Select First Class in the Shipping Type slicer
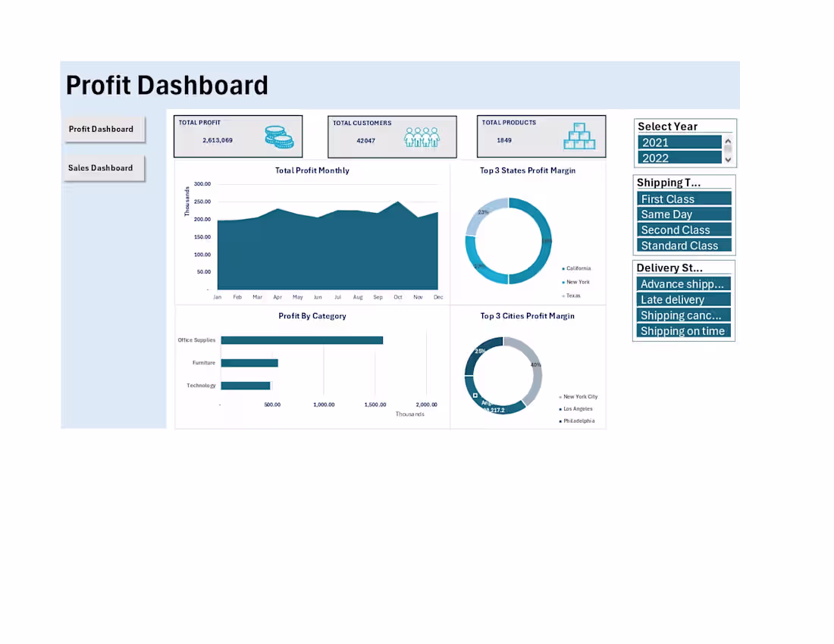Image resolution: width=834 pixels, height=644 pixels. (683, 199)
